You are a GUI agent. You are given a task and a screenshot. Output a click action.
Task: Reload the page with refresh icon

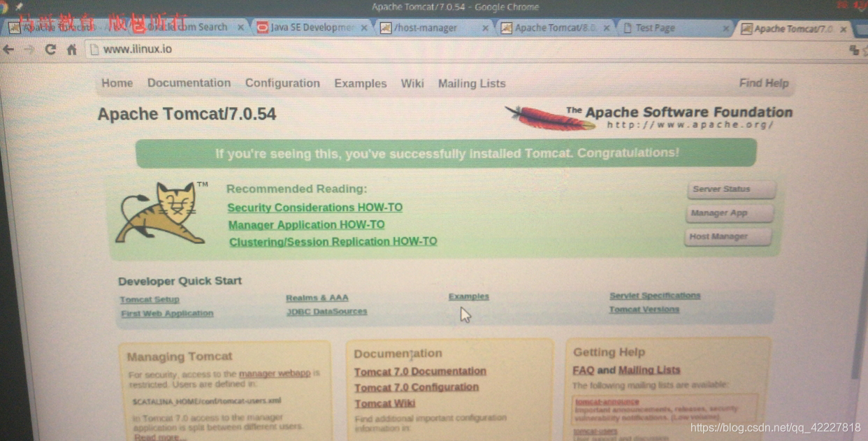[50, 50]
